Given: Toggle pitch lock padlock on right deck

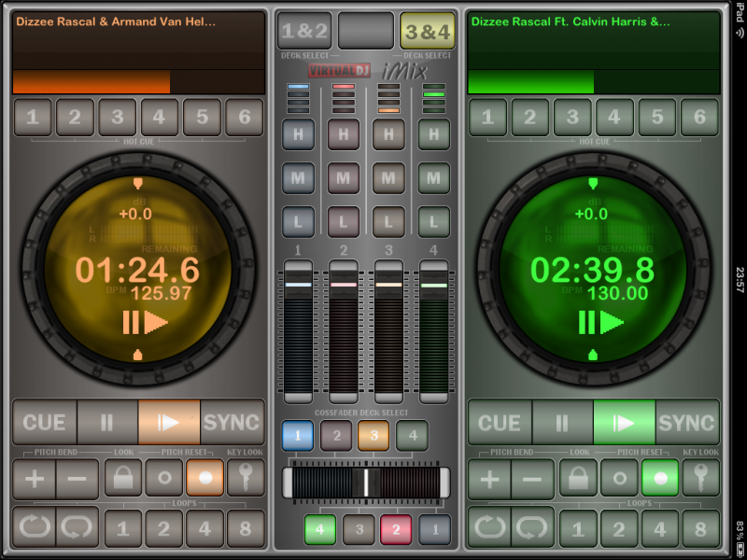Looking at the screenshot, I should pyautogui.click(x=578, y=478).
